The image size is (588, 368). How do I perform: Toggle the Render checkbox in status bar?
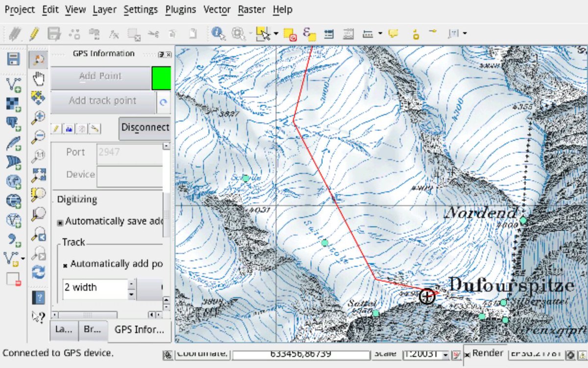(x=466, y=354)
